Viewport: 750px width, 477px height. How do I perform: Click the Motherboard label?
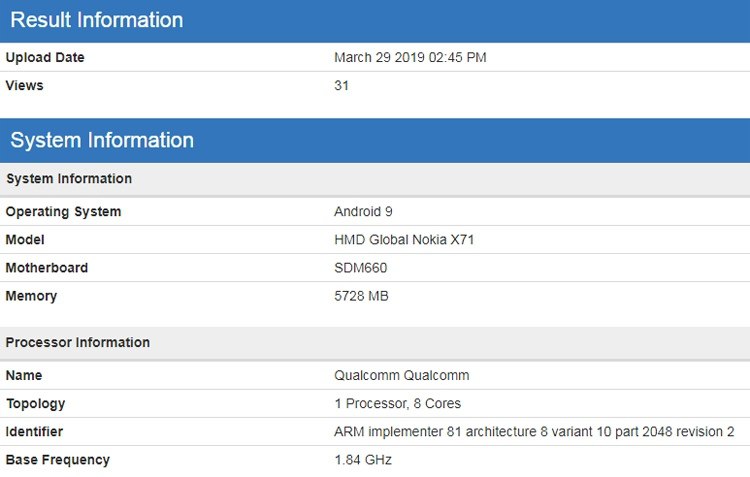pos(47,268)
